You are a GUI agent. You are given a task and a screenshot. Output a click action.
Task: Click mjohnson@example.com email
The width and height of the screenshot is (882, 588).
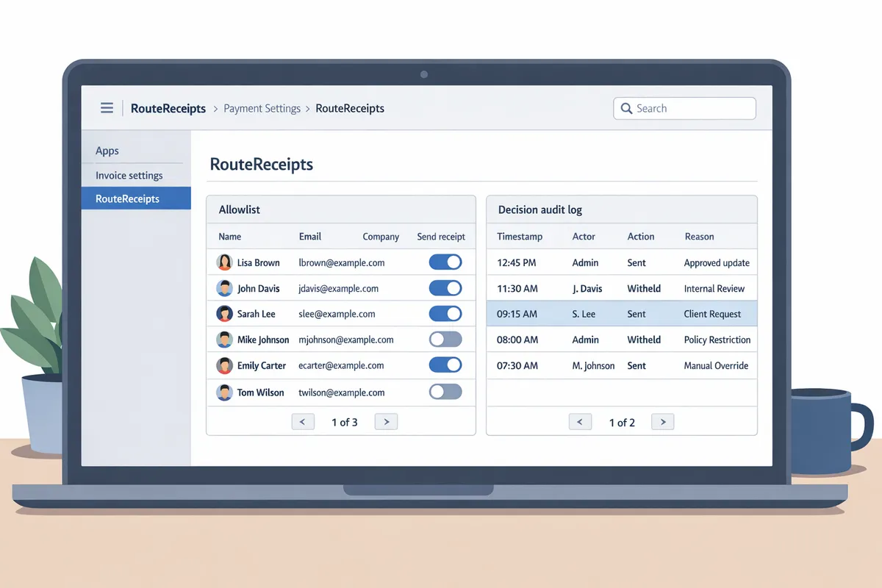pyautogui.click(x=346, y=340)
